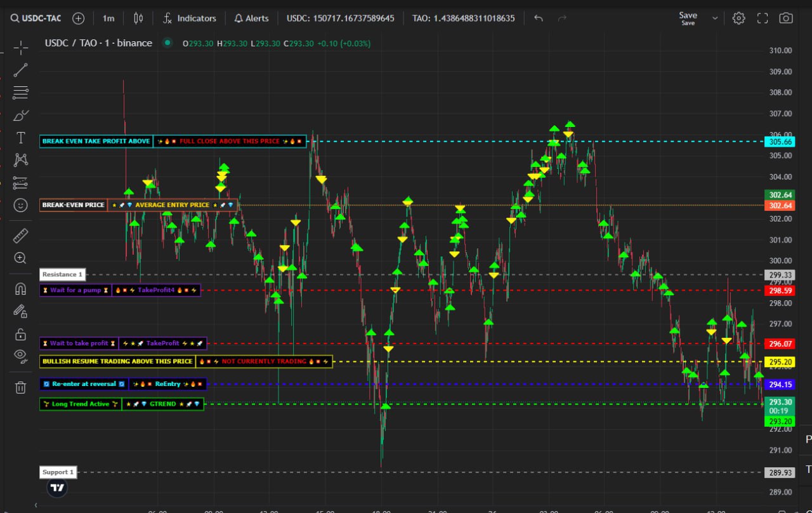Viewport: 812px width, 513px height.
Task: Click the ReEntry label
Action: (x=168, y=384)
